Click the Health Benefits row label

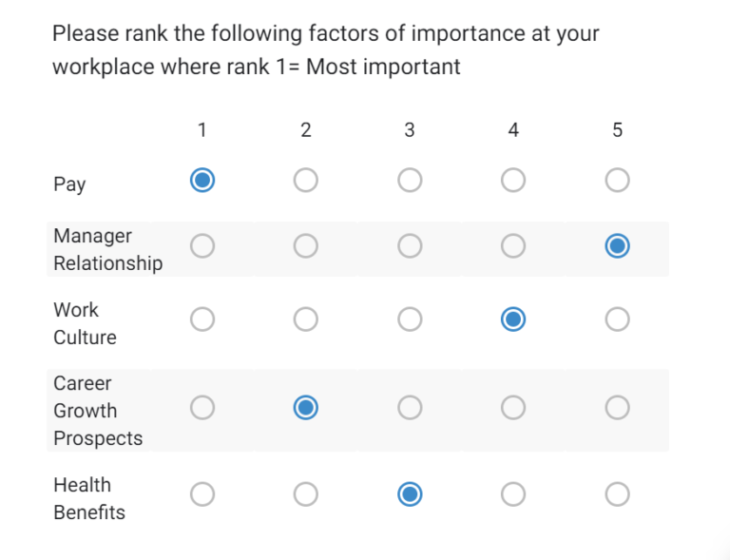(x=88, y=498)
